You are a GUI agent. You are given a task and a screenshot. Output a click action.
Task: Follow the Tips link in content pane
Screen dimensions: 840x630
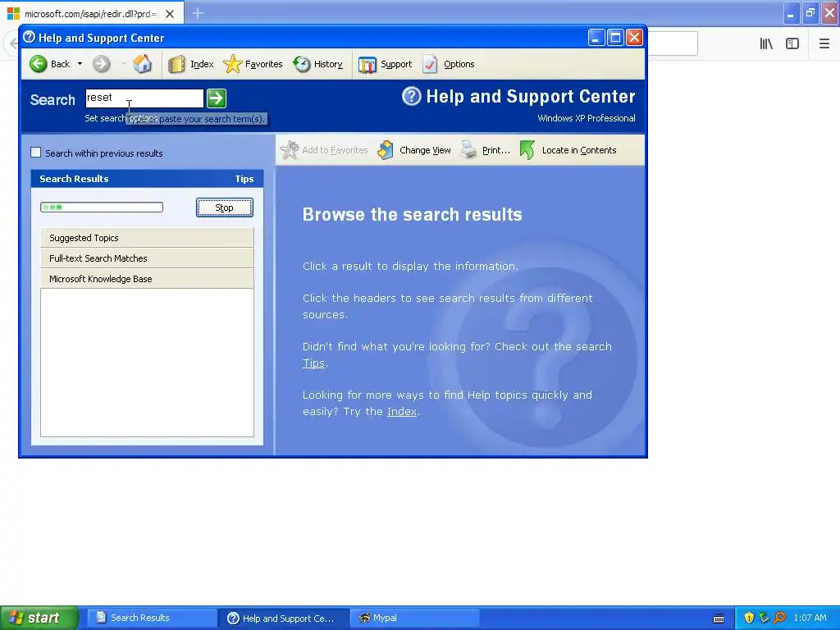(x=313, y=363)
